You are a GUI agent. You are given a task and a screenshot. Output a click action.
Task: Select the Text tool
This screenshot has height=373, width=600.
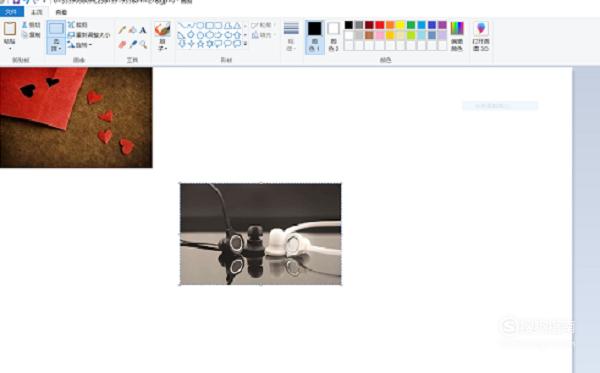(x=143, y=30)
